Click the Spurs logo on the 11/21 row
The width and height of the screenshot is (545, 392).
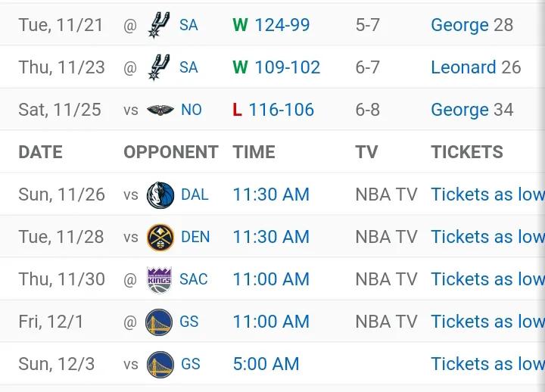click(159, 25)
